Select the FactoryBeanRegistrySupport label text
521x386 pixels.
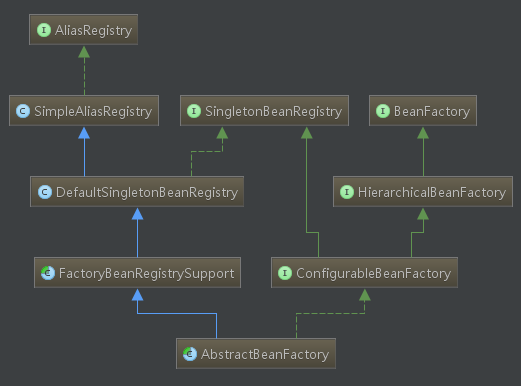[147, 274]
